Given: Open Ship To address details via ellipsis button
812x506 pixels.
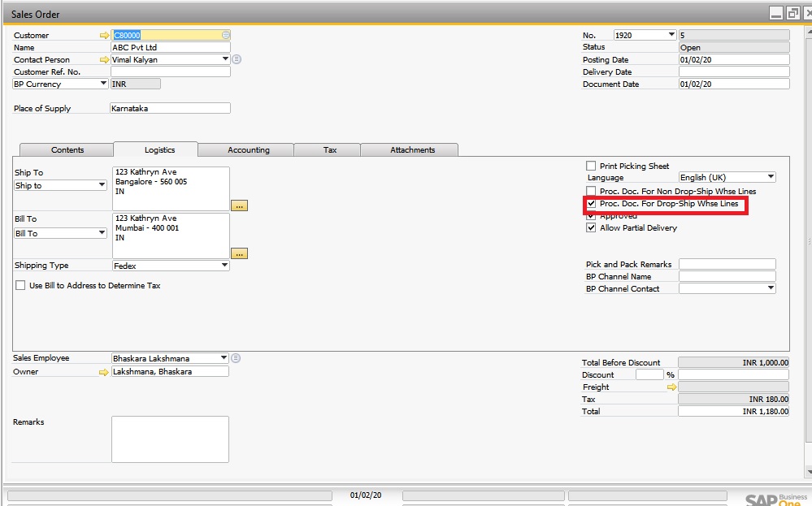Looking at the screenshot, I should tap(239, 205).
